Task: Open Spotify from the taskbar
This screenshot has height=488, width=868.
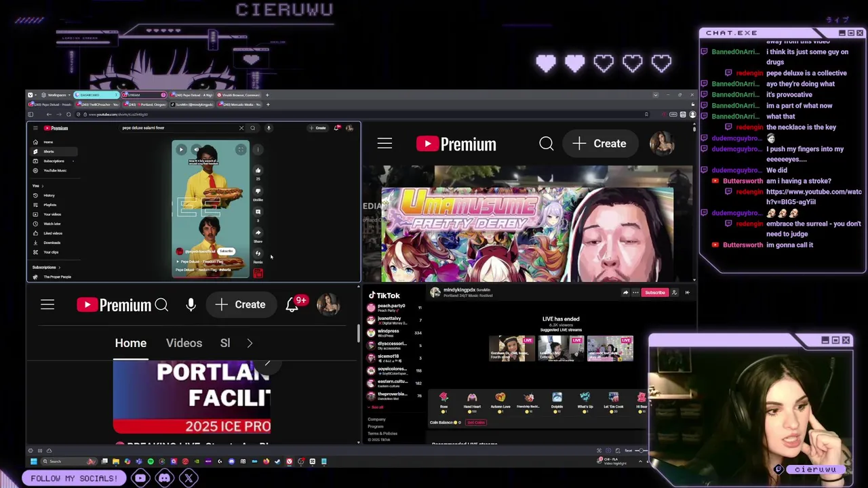Action: click(151, 462)
